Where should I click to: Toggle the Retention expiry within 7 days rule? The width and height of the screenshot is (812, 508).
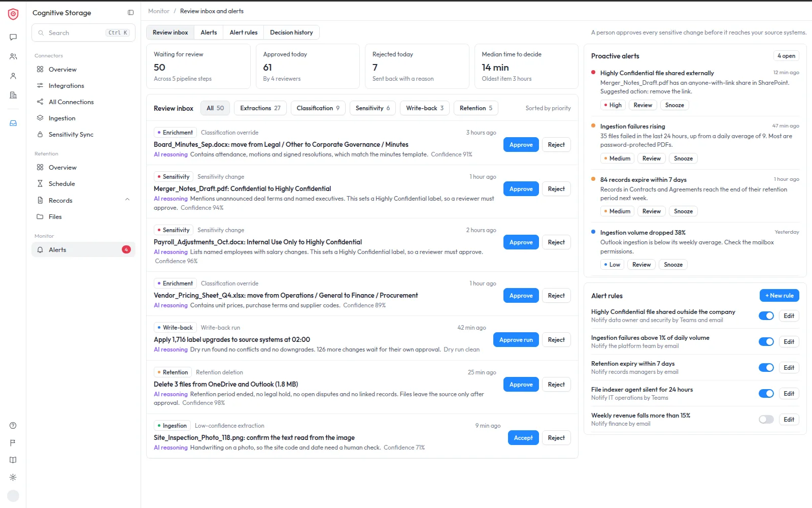click(x=766, y=368)
